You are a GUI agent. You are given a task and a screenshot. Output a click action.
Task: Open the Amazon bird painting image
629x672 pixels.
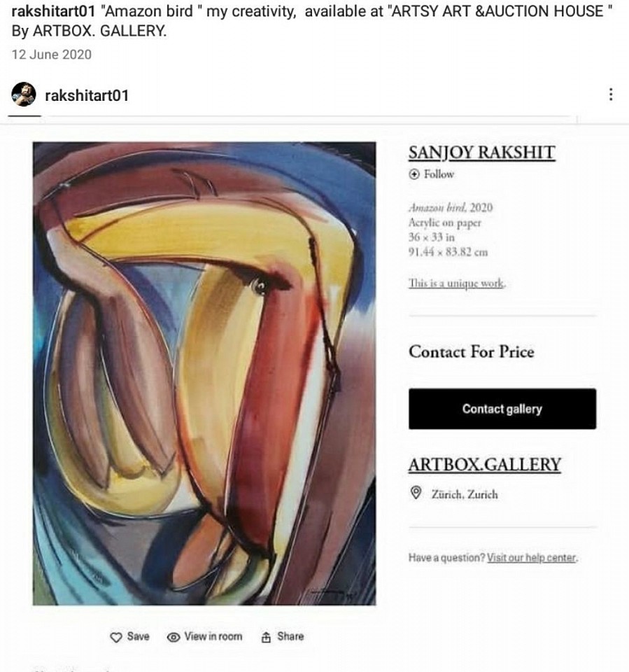pos(204,373)
